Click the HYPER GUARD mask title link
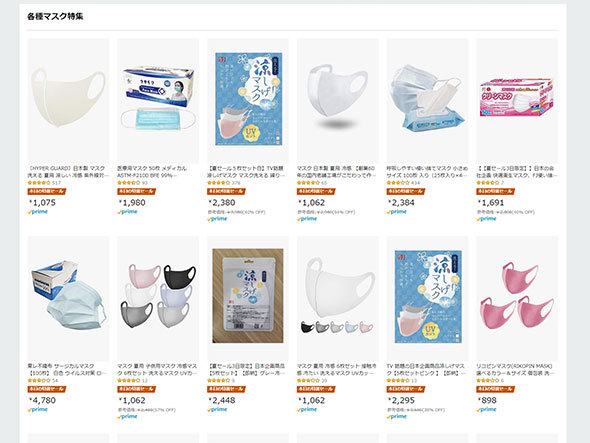 [x=68, y=172]
